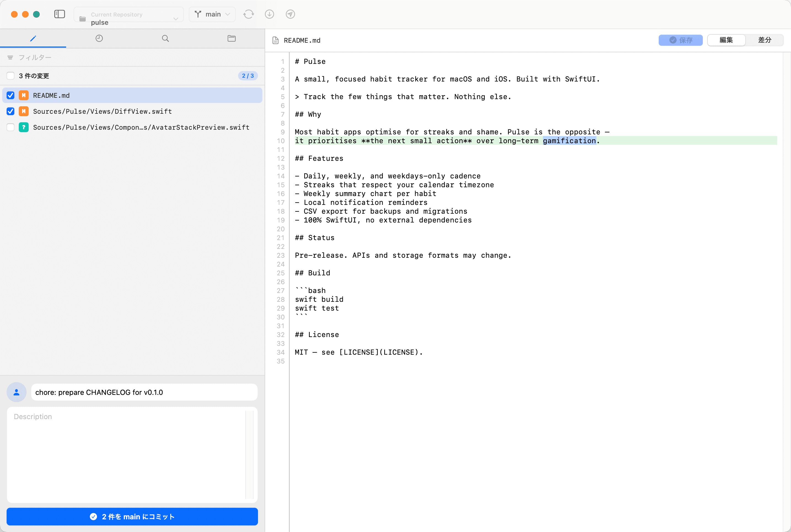Toggle the select-all 3 件の変更 checkbox
The width and height of the screenshot is (791, 532).
coord(10,76)
